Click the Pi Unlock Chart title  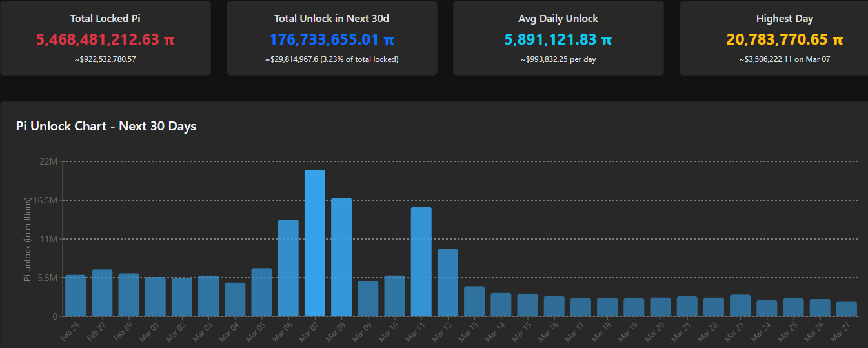(x=106, y=126)
